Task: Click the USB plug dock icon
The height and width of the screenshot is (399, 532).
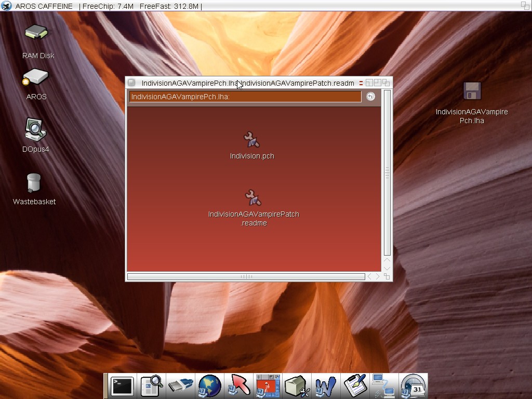Action: pyautogui.click(x=180, y=387)
